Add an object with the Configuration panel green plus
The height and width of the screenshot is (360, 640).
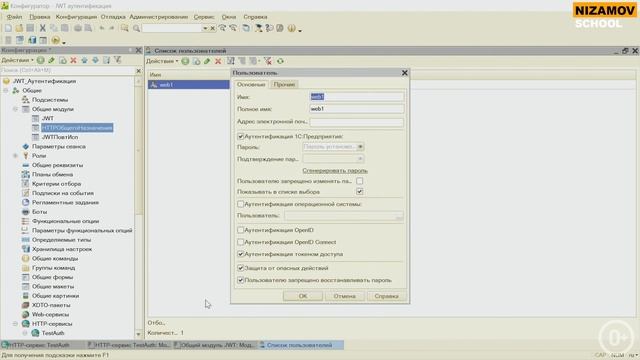[x=41, y=60]
